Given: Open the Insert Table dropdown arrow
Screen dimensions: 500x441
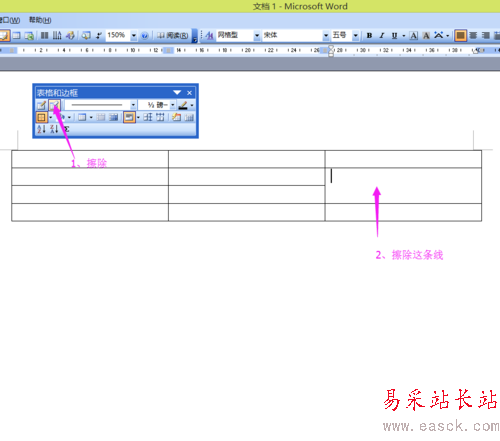Looking at the screenshot, I should [91, 117].
